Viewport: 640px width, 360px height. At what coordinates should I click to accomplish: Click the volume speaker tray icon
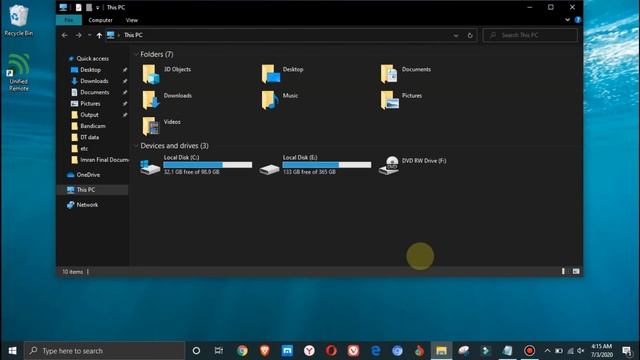(x=581, y=351)
